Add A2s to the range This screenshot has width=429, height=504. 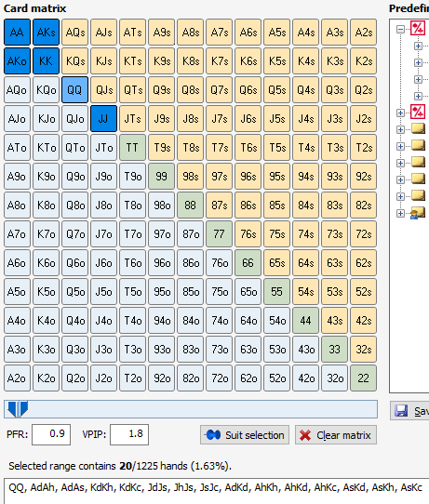click(x=364, y=33)
